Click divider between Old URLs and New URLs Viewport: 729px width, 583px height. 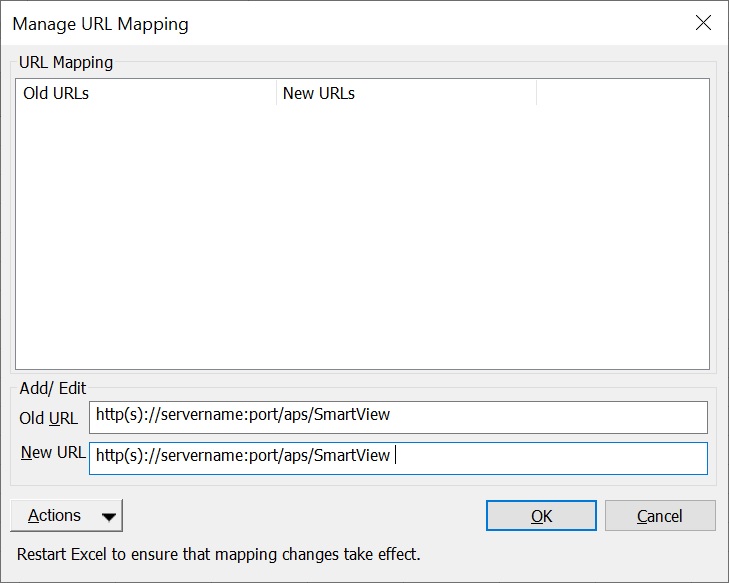(276, 94)
